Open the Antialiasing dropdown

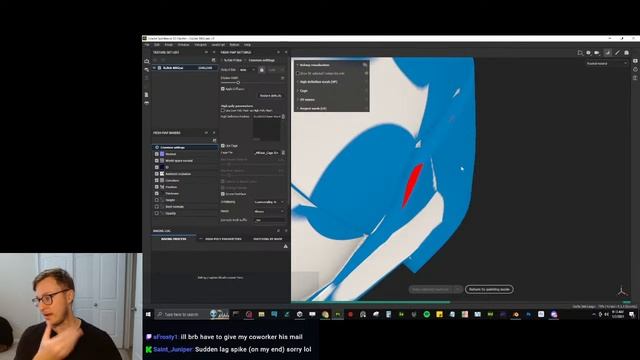(269, 202)
